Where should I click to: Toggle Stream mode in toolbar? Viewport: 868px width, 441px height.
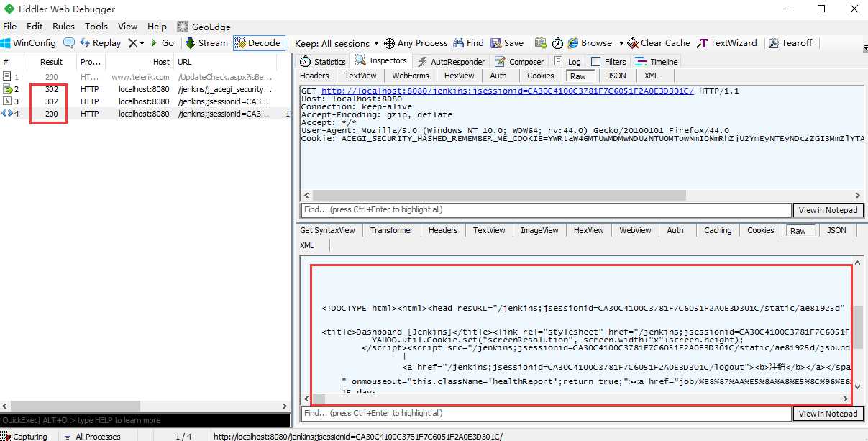(x=206, y=43)
